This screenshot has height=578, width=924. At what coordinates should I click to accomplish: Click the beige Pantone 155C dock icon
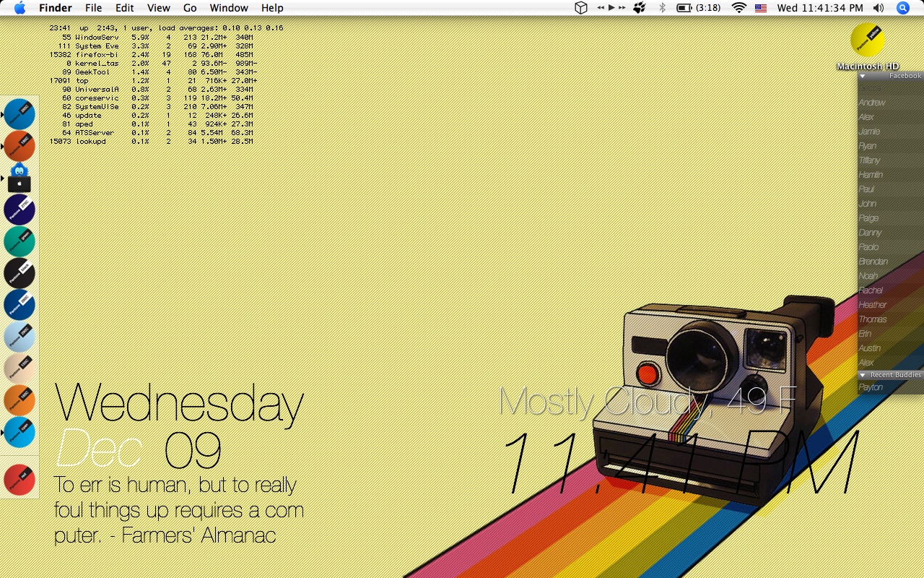19,368
